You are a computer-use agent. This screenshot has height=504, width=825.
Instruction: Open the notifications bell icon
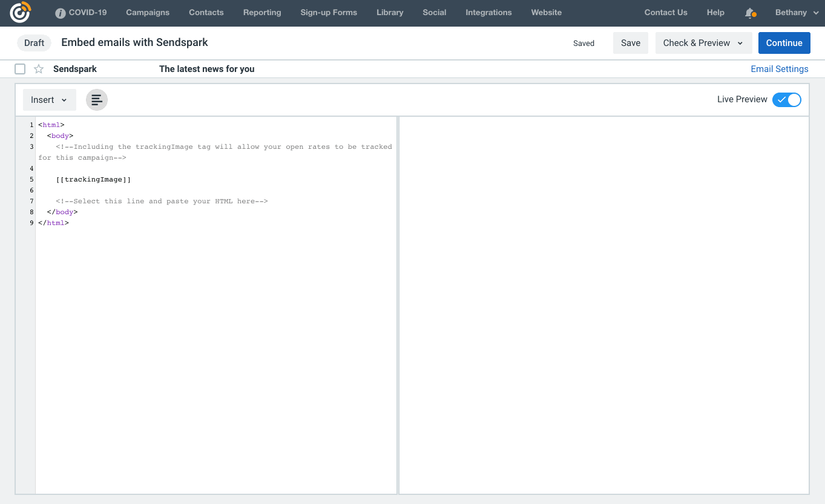point(750,13)
